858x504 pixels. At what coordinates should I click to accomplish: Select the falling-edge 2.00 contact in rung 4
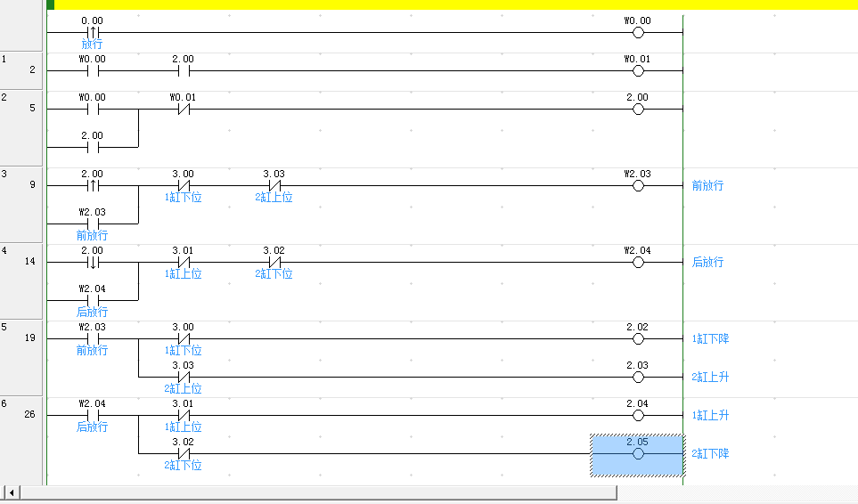pyautogui.click(x=92, y=263)
